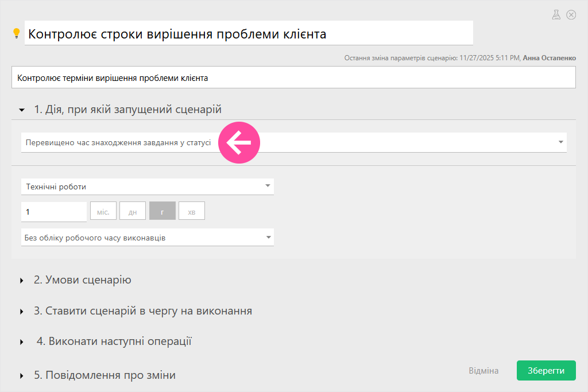Image resolution: width=588 pixels, height=392 pixels.
Task: Click the scenario title input field
Action: tap(249, 34)
